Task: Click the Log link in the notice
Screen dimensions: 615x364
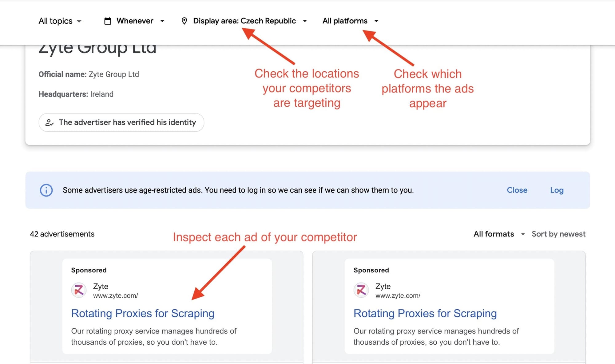Action: point(557,190)
